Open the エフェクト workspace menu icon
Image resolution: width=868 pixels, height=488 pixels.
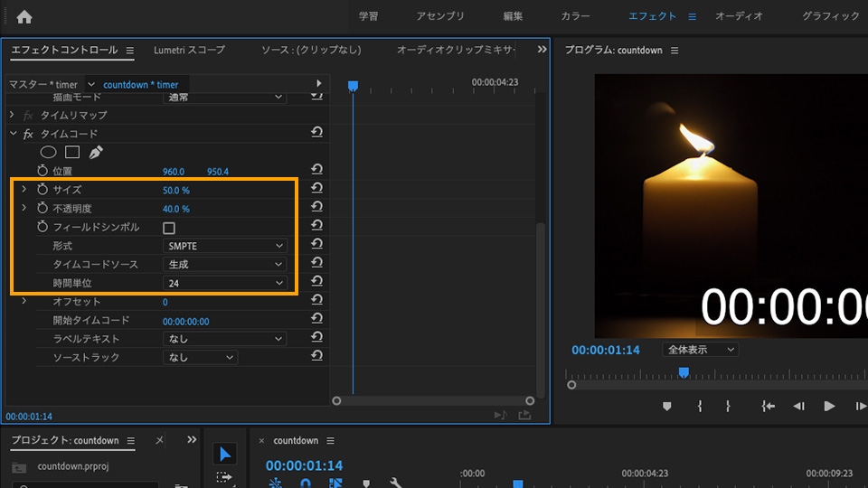click(692, 17)
